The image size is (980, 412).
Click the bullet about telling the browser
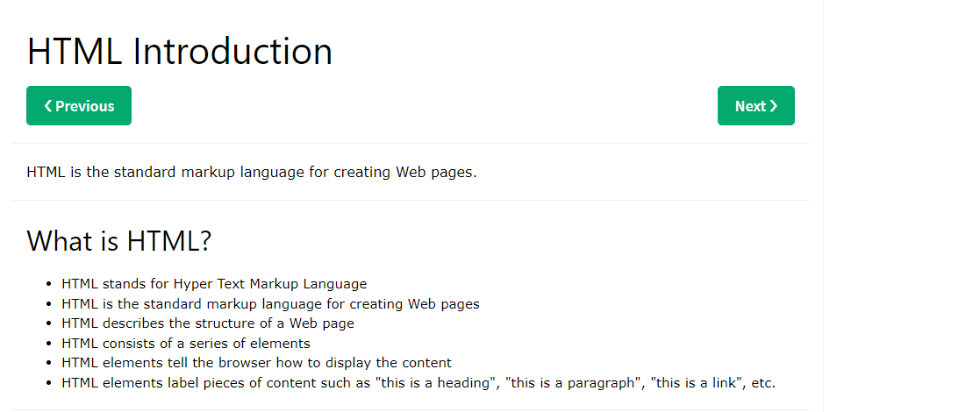256,363
